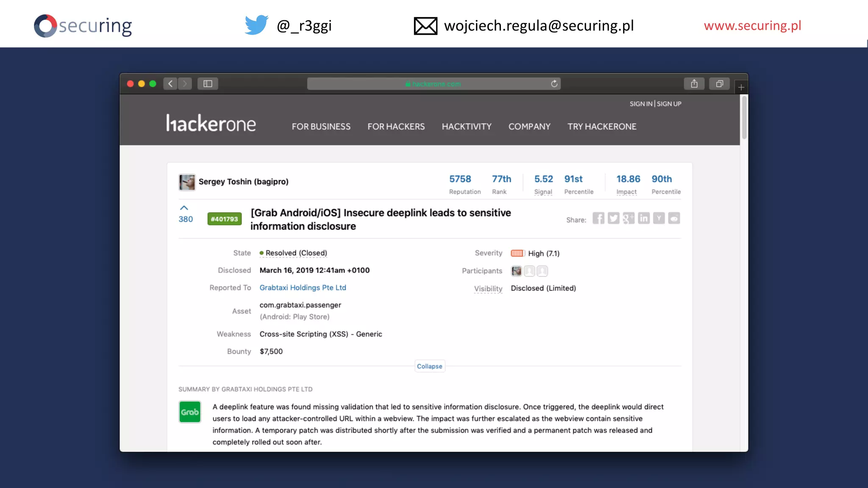Open FOR BUSINESS menu
This screenshot has width=868, height=488.
(321, 126)
